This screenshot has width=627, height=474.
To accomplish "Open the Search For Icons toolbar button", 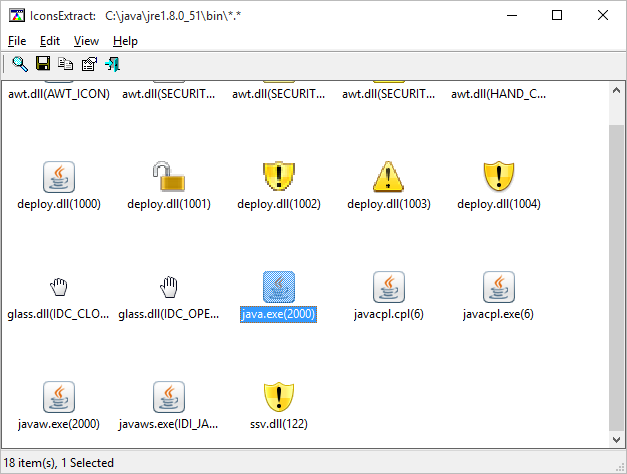I will [x=20, y=64].
